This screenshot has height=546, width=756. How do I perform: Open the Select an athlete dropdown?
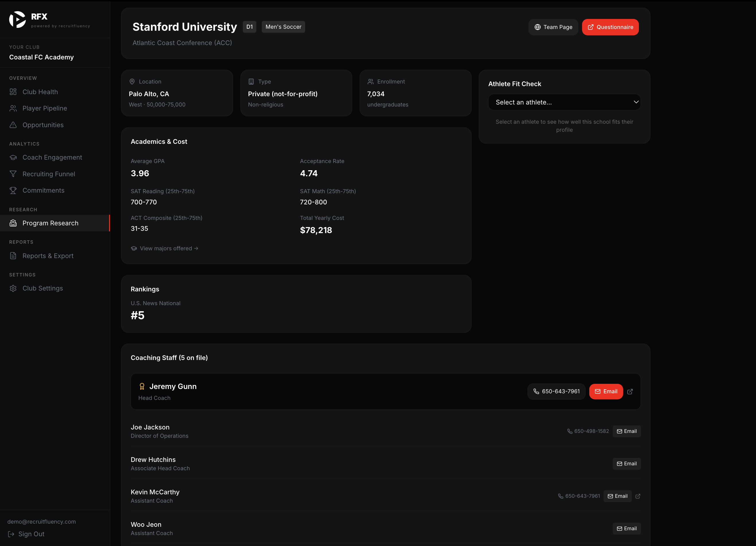[x=564, y=102]
